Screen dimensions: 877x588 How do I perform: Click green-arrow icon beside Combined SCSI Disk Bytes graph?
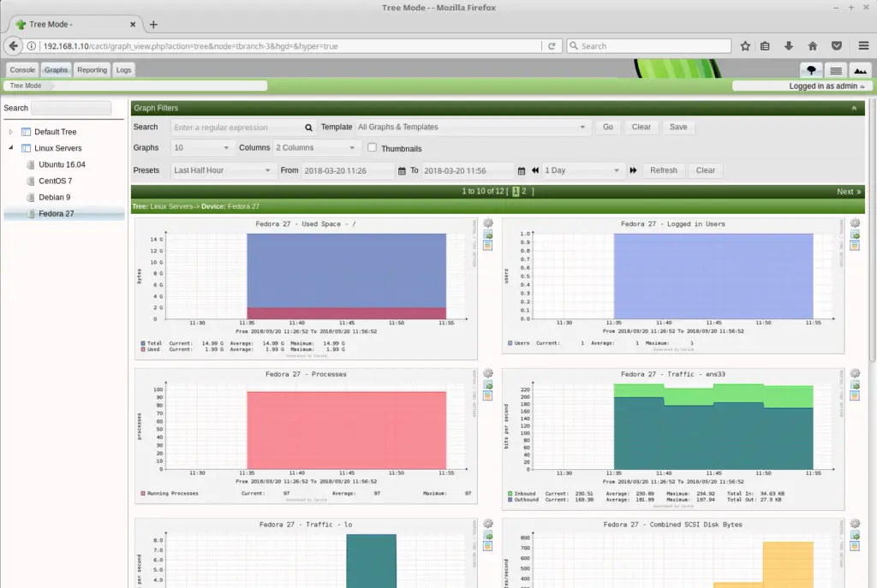(856, 536)
